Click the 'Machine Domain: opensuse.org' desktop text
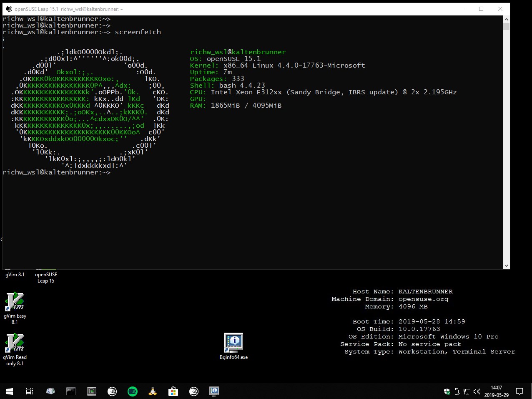532x399 pixels. [390, 299]
